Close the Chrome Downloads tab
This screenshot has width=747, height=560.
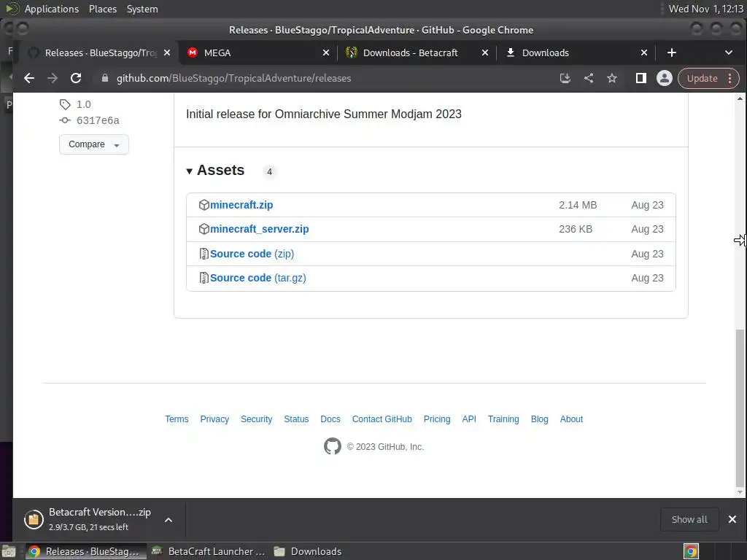[x=644, y=52]
